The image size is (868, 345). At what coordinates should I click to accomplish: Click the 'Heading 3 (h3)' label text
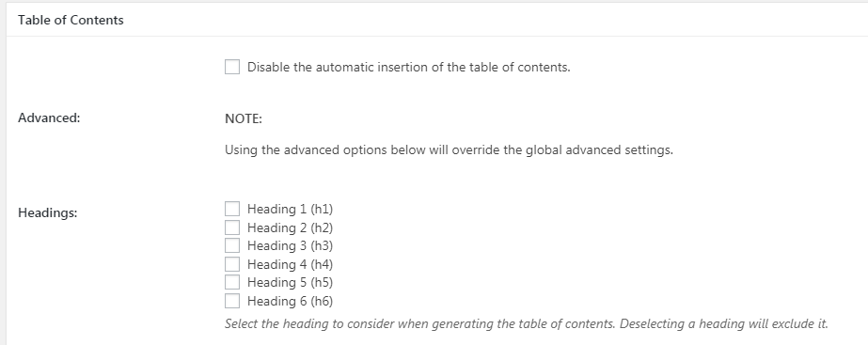[290, 246]
